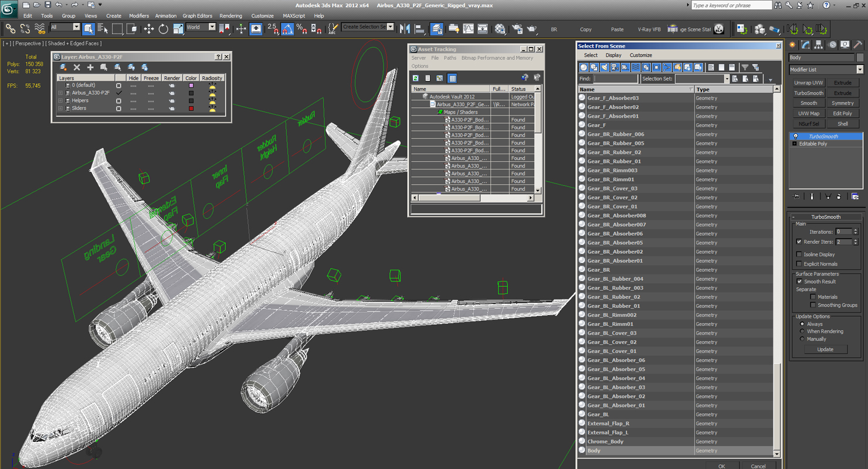Select the When Rendering update option
Image resolution: width=868 pixels, height=469 pixels.
coord(802,331)
